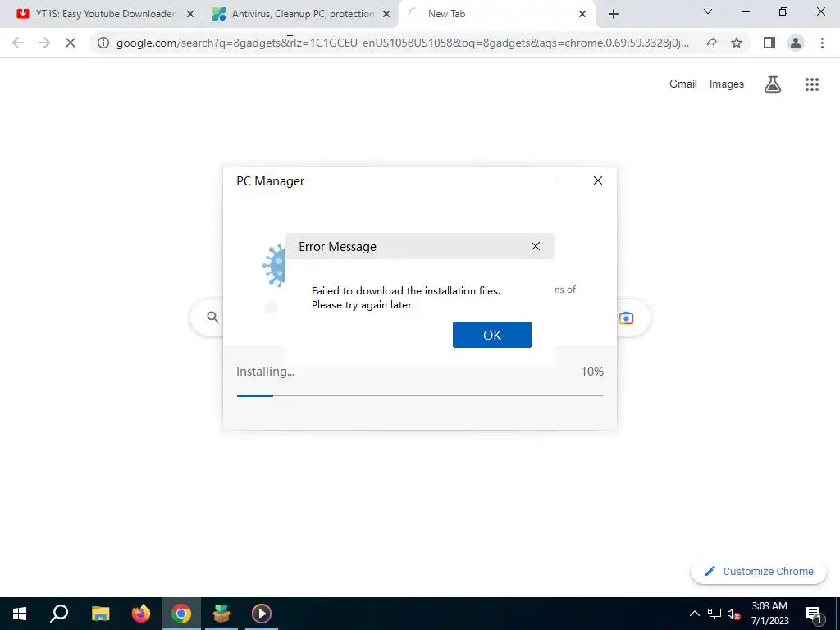Viewport: 840px width, 630px height.
Task: Open Windows taskbar search
Action: click(59, 614)
